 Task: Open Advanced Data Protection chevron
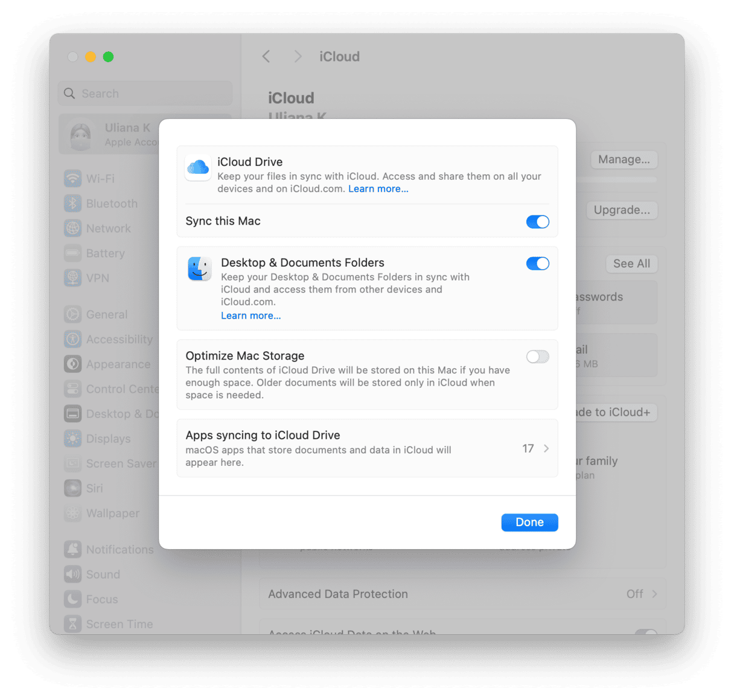click(654, 594)
